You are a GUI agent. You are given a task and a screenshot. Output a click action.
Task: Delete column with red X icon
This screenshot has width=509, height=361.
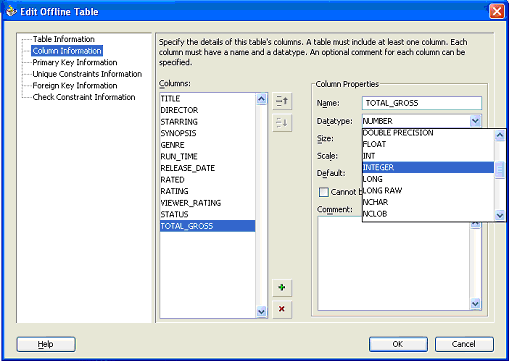[x=282, y=309]
